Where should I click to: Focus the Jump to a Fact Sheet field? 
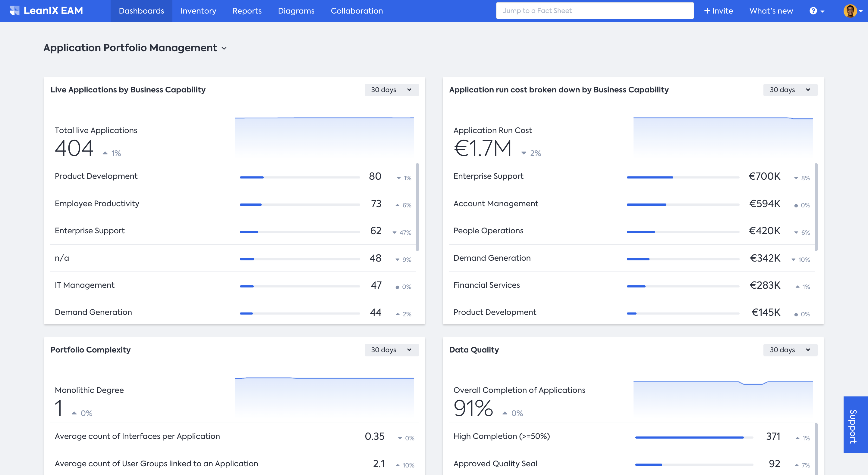[594, 11]
